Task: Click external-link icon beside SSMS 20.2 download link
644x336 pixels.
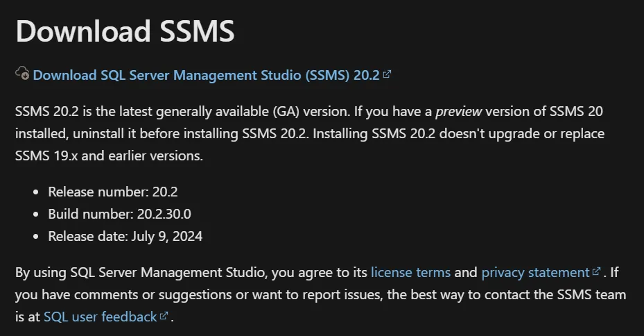Action: coord(387,74)
